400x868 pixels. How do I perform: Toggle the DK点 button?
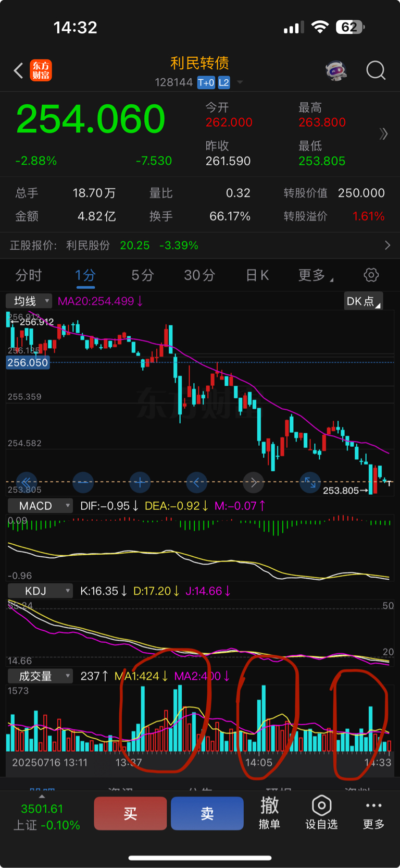(364, 301)
